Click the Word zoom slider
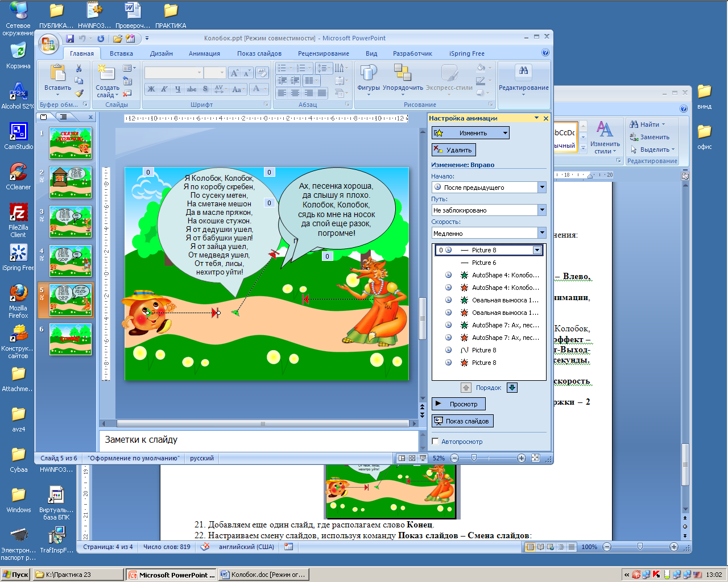728x582 pixels. tap(640, 547)
